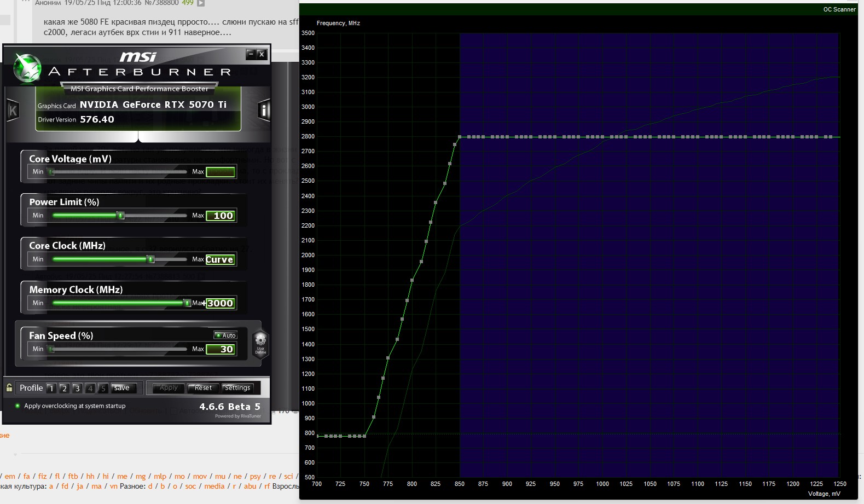
Task: Click the Core Clock Curve value field
Action: click(x=221, y=259)
